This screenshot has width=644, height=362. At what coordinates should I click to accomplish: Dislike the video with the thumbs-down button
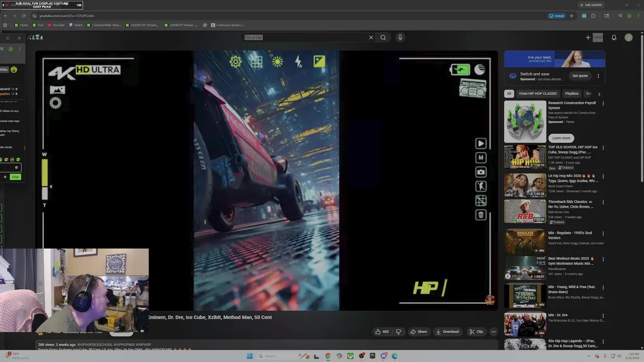click(x=398, y=332)
